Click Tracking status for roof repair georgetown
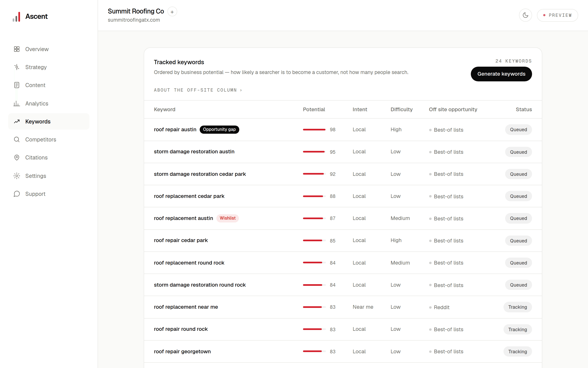The image size is (588, 368). pyautogui.click(x=518, y=351)
